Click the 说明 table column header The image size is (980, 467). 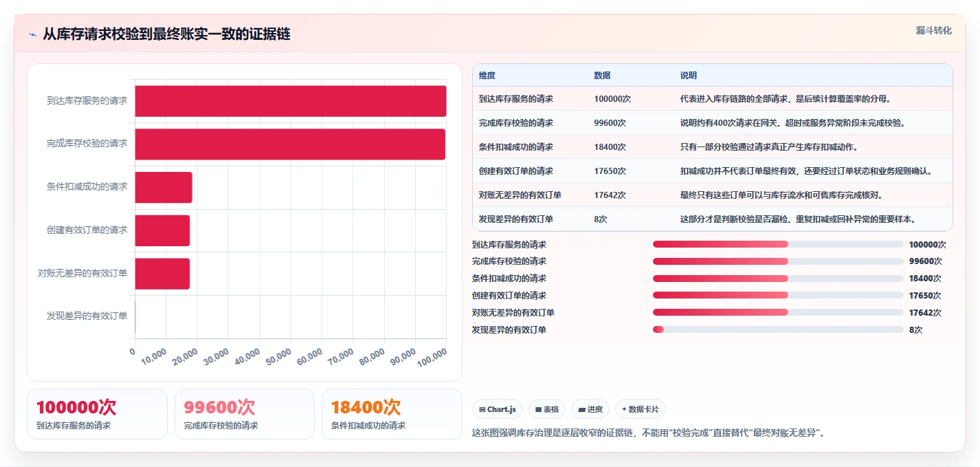click(689, 75)
